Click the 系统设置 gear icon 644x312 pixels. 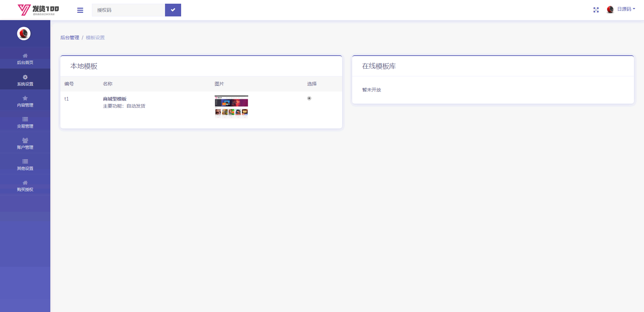(25, 77)
